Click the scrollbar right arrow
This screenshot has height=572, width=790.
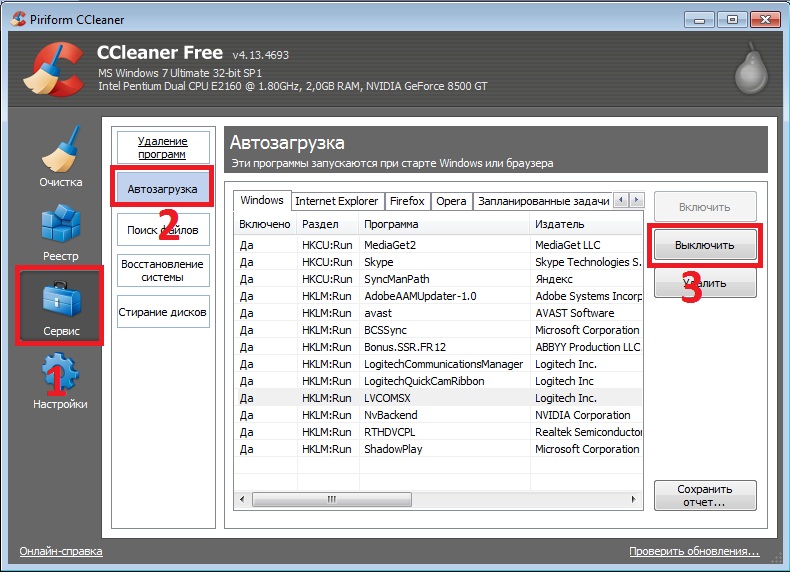[633, 499]
